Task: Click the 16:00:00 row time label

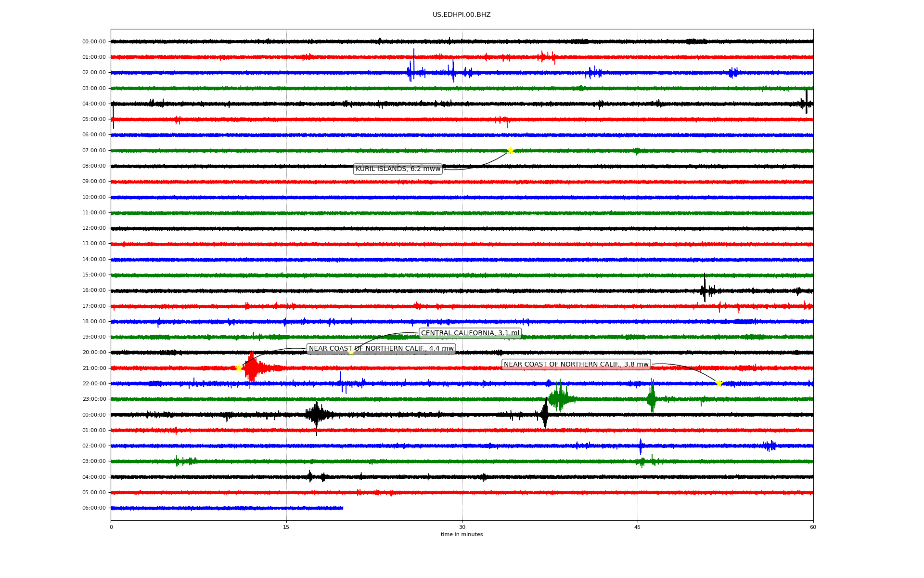Action: point(94,290)
